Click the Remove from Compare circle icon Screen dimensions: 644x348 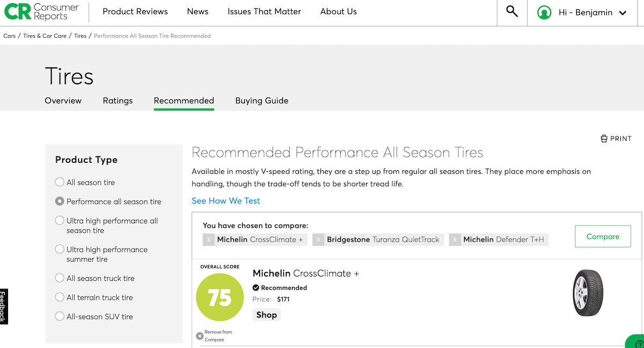(200, 336)
